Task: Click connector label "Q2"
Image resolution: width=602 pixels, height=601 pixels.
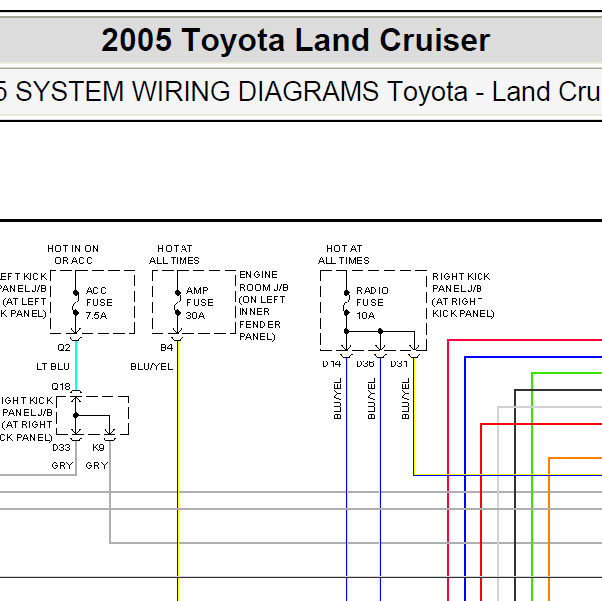Action: click(64, 348)
